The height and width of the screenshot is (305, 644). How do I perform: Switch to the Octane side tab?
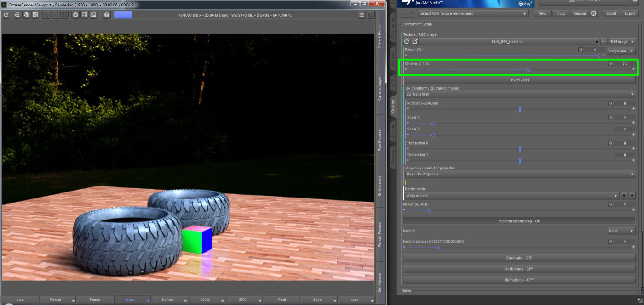point(393,106)
